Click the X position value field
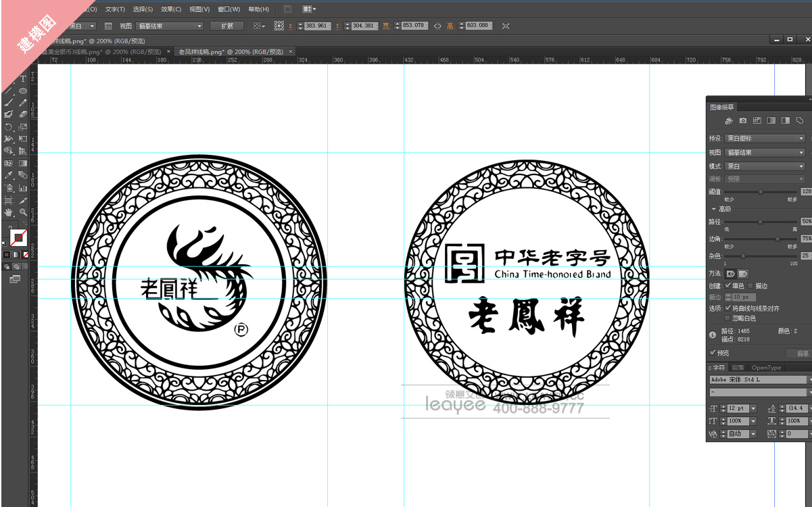The height and width of the screenshot is (507, 812). (x=316, y=26)
